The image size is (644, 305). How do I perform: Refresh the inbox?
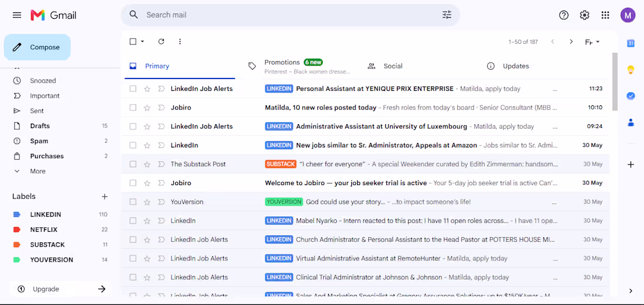click(x=162, y=42)
